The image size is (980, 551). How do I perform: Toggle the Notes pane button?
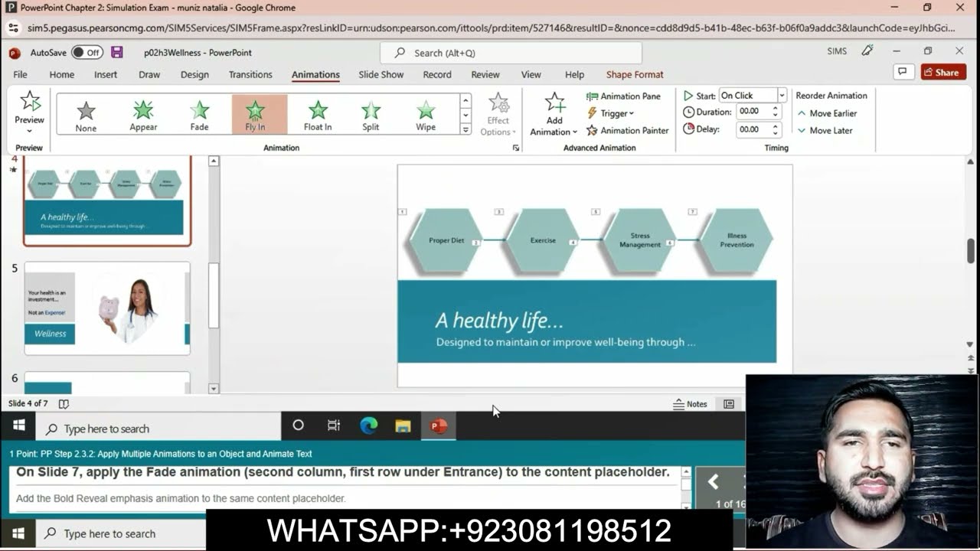click(690, 404)
